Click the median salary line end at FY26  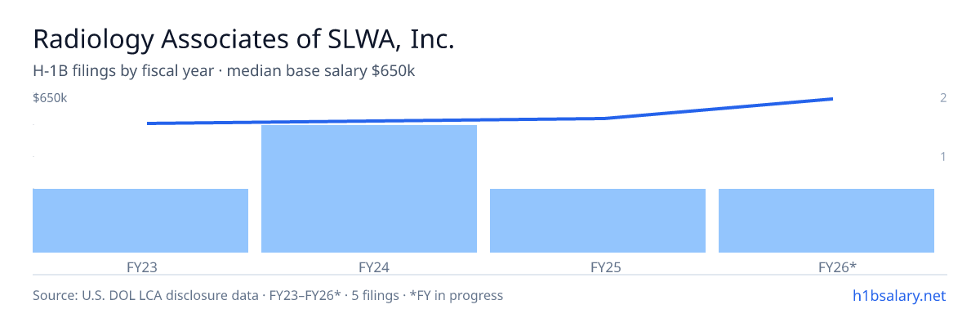(x=831, y=99)
